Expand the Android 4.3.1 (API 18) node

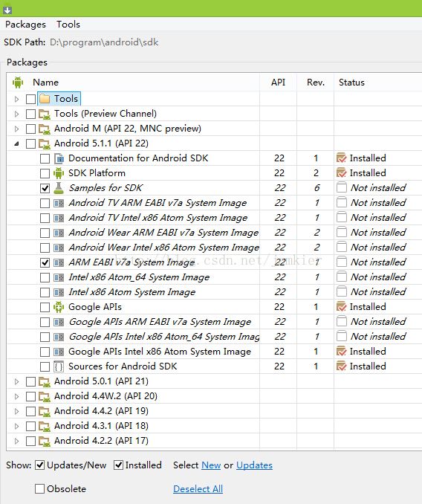tap(16, 426)
